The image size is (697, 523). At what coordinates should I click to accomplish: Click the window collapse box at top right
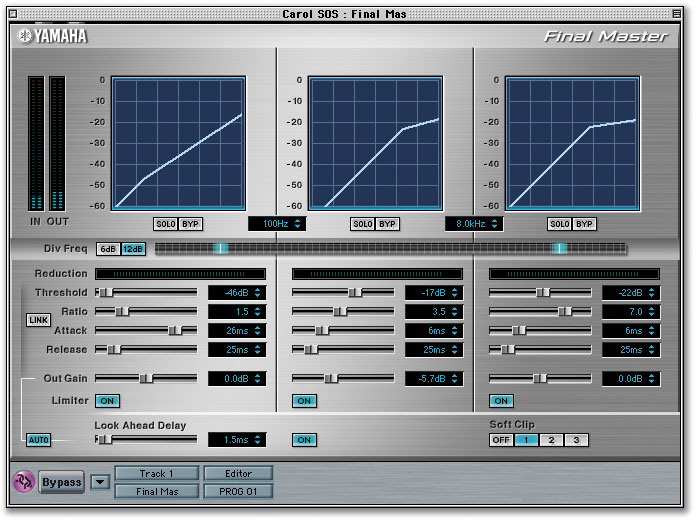click(x=677, y=14)
